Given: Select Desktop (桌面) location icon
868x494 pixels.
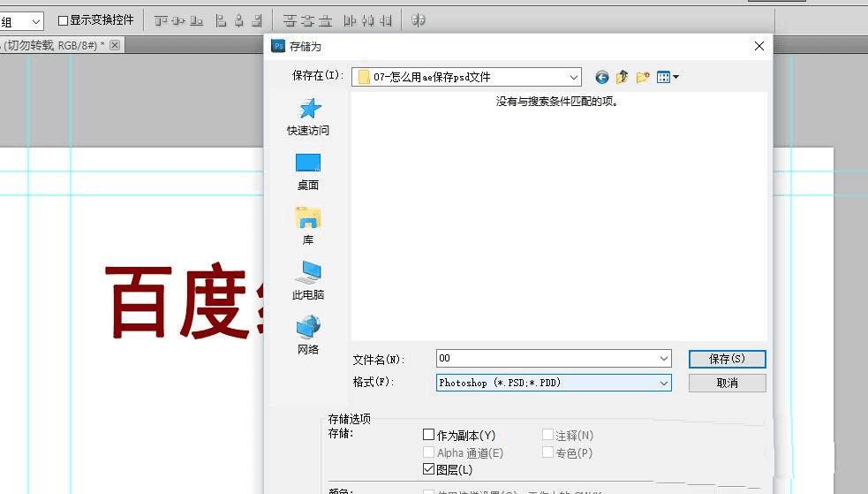Looking at the screenshot, I should 308,171.
